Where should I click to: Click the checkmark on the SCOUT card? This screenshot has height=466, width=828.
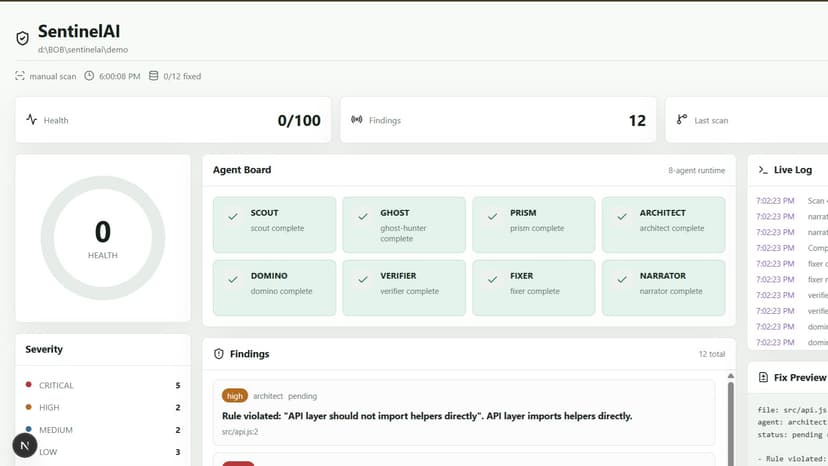coord(233,217)
